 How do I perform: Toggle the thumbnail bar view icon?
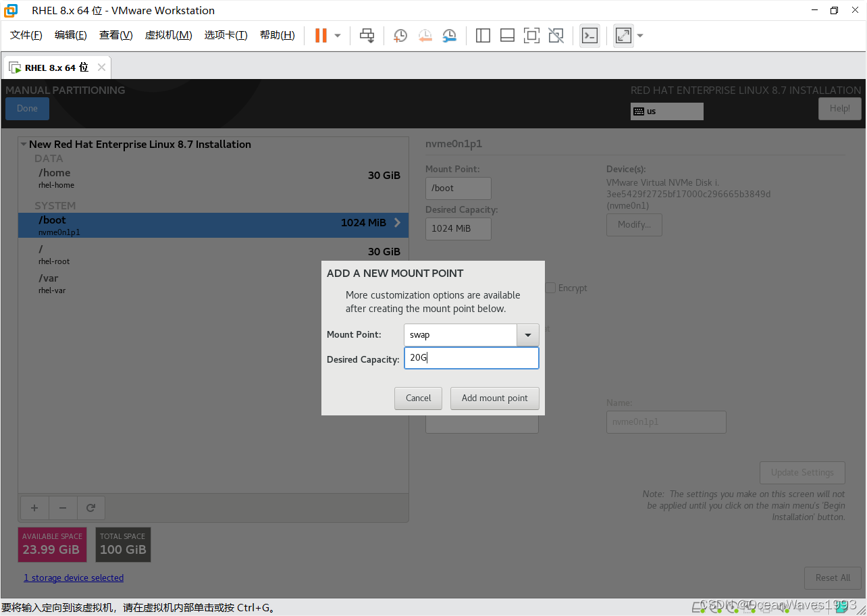click(x=507, y=35)
